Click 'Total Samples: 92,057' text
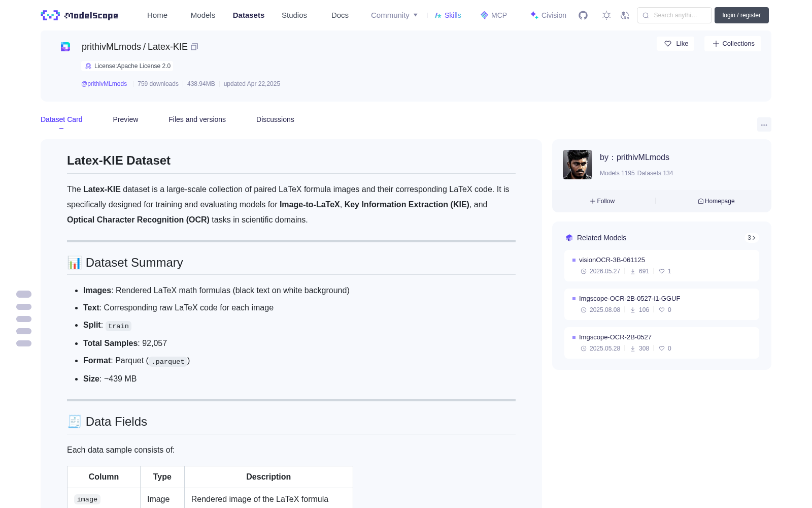 pos(125,343)
